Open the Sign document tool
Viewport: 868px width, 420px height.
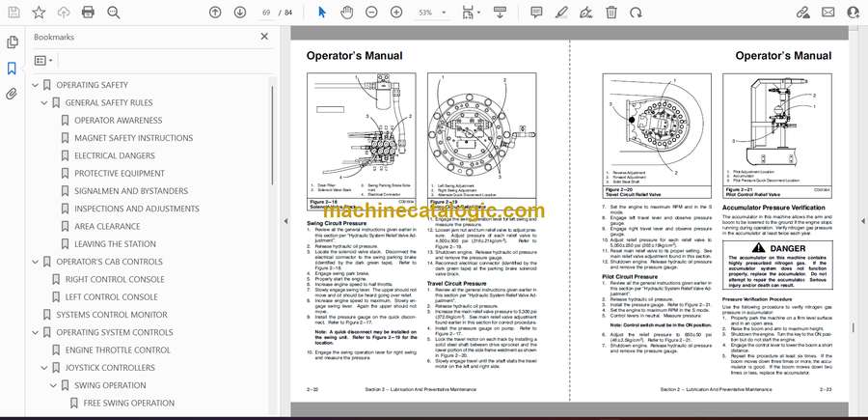[586, 13]
